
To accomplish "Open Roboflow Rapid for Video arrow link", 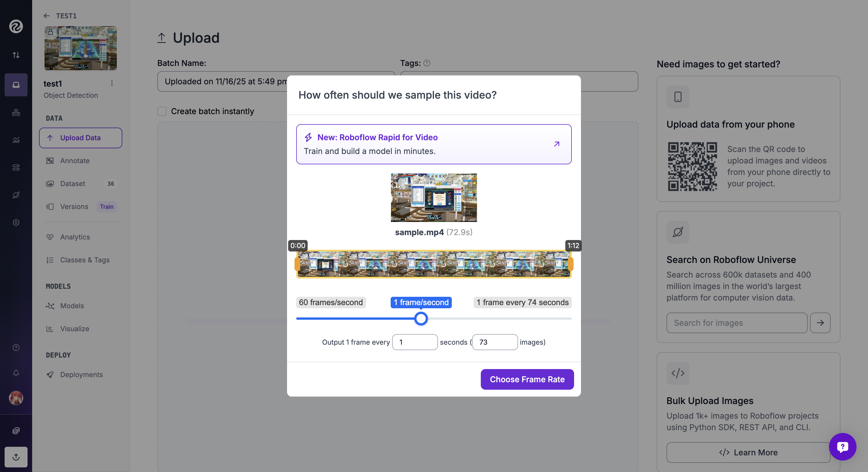I will tap(556, 144).
